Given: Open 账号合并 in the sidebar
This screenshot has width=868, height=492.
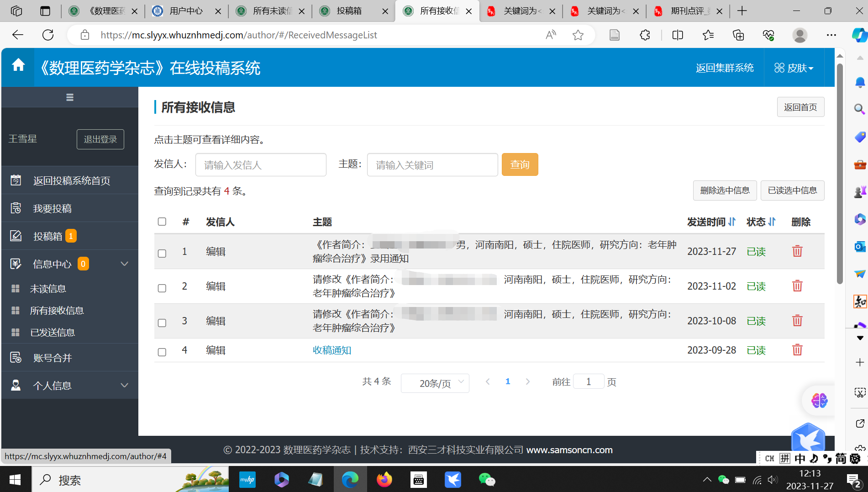Looking at the screenshot, I should [70, 358].
